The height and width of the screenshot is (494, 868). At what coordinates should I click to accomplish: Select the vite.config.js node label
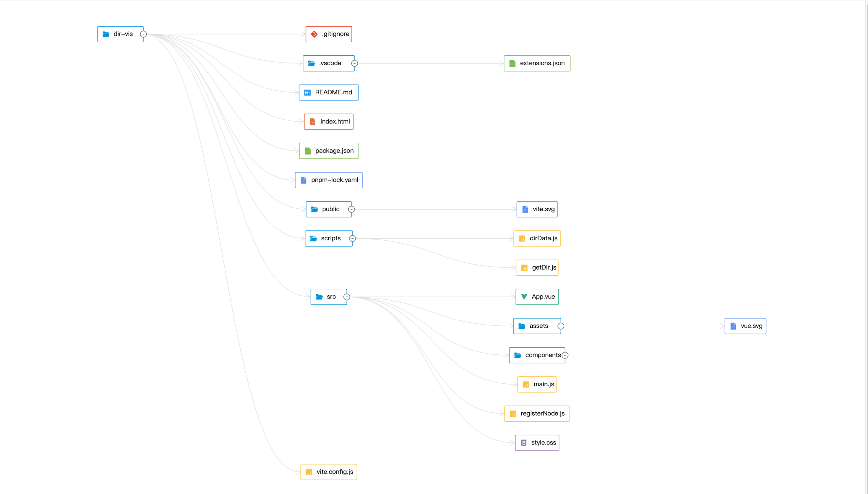(x=335, y=472)
